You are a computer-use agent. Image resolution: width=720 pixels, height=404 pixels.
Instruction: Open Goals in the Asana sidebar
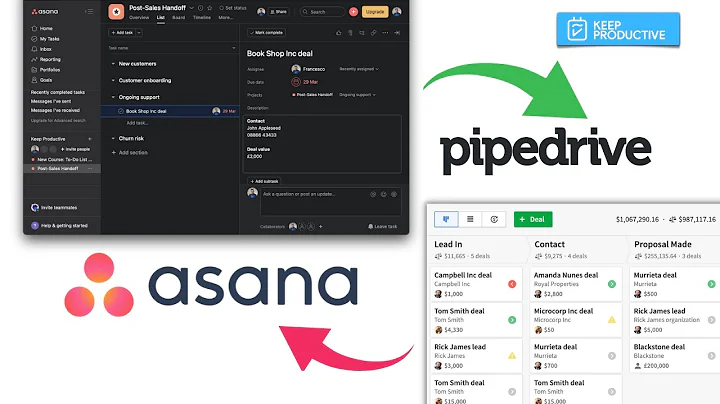pyautogui.click(x=41, y=80)
